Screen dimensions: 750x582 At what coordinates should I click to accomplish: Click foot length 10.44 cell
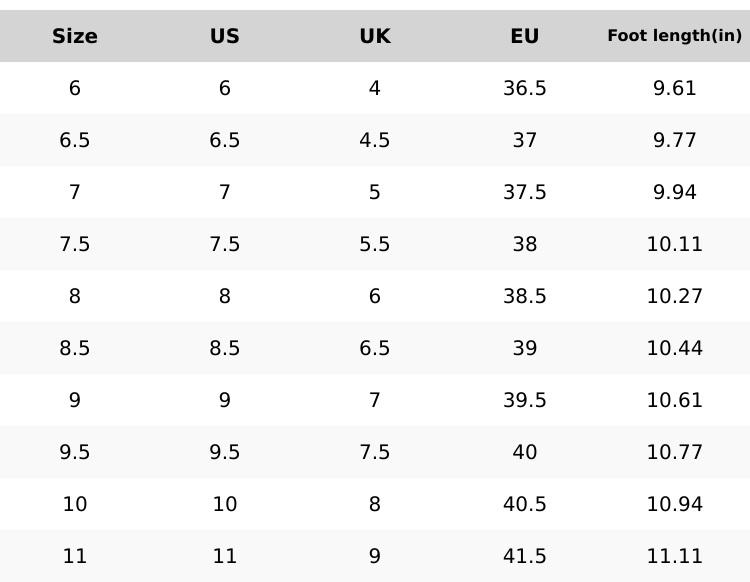pyautogui.click(x=675, y=348)
